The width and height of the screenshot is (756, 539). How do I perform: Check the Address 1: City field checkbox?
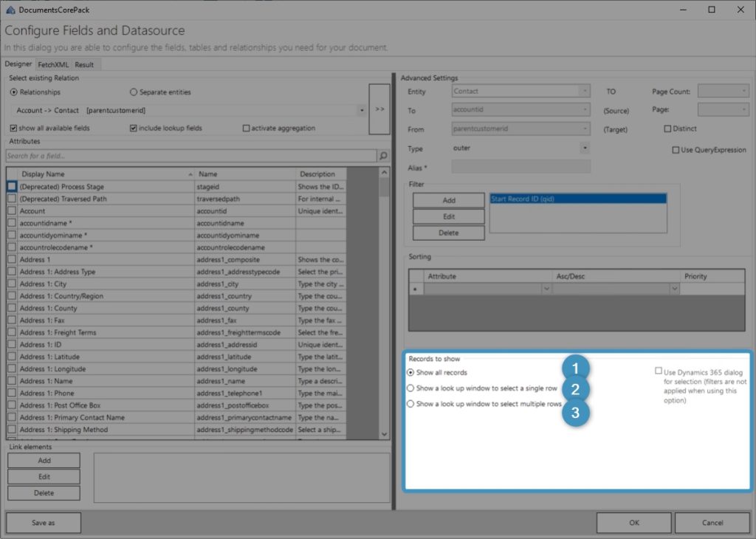12,284
